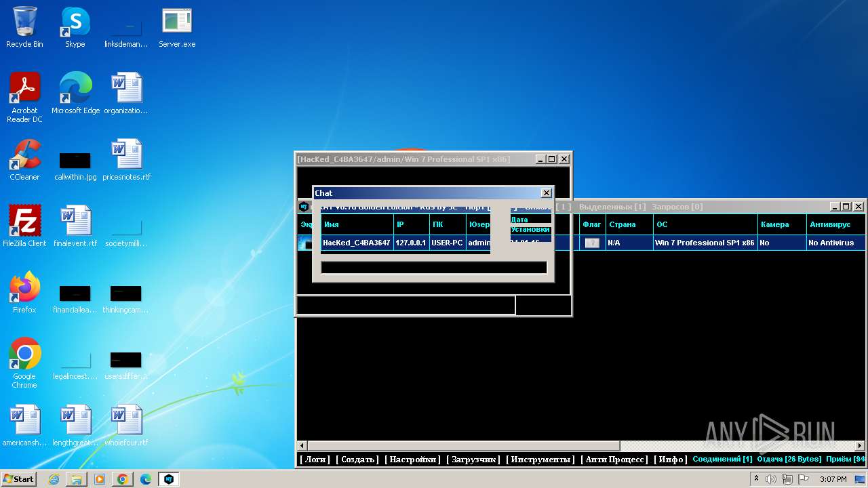Select the organizatio... document icon
The width and height of the screenshot is (868, 488).
(x=126, y=94)
